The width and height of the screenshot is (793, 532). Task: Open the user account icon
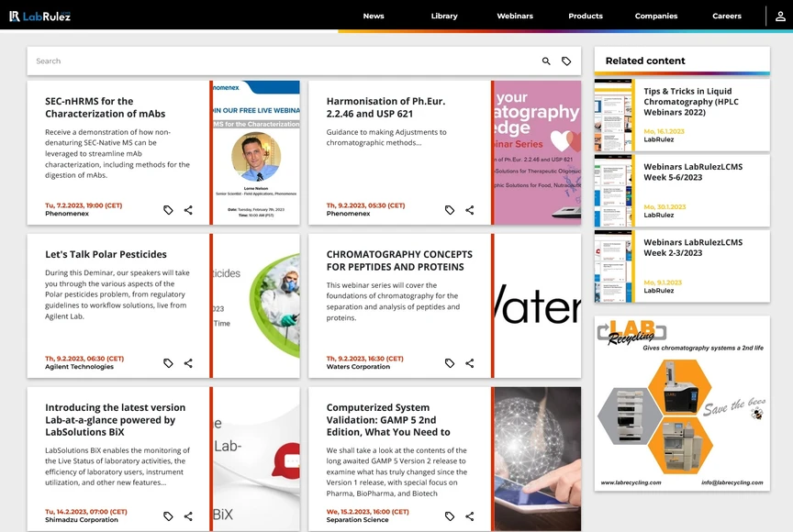tap(780, 17)
